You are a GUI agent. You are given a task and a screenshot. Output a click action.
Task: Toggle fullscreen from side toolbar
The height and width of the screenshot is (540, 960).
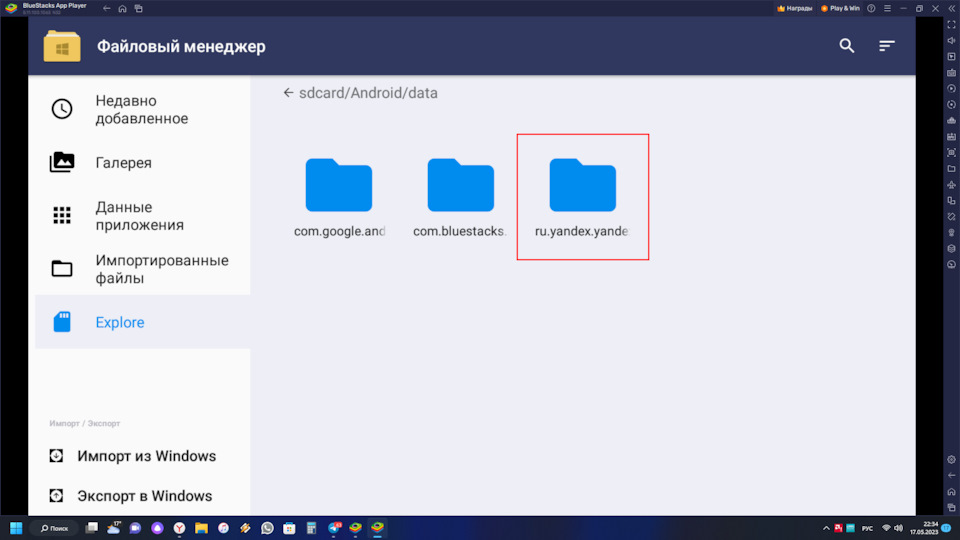951,24
